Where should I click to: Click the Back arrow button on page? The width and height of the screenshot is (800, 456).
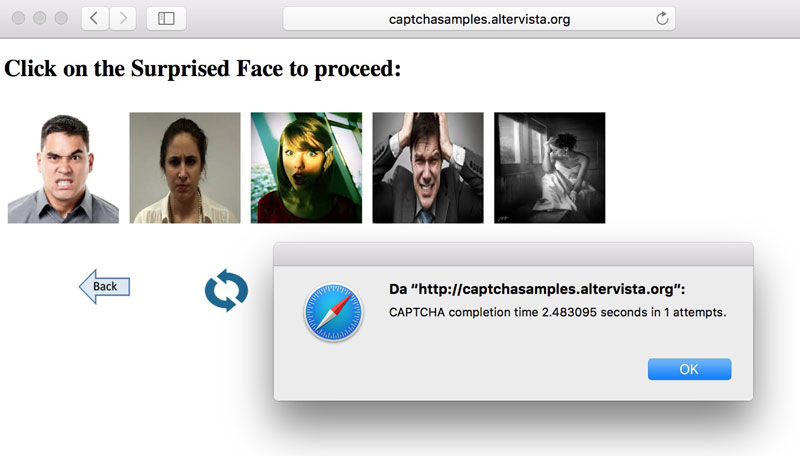[x=105, y=286]
